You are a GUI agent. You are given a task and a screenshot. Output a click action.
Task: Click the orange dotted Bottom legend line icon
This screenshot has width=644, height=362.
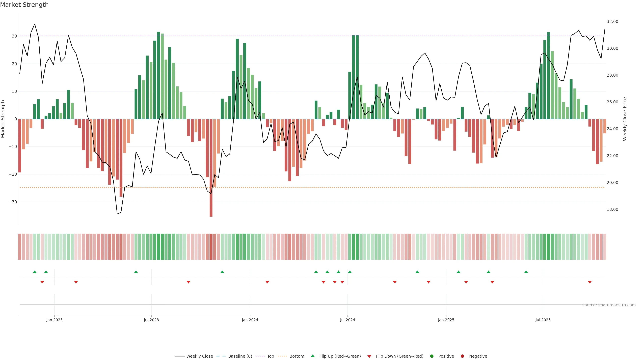(282, 356)
